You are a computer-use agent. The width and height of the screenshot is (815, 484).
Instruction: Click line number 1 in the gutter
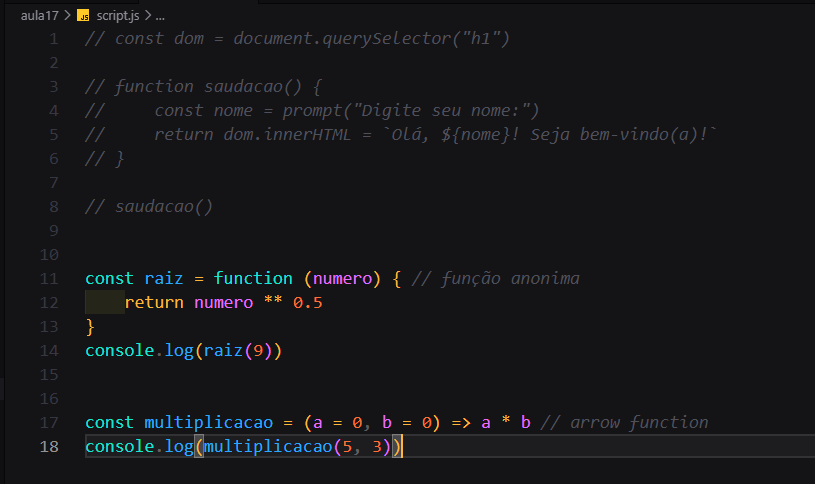point(54,39)
